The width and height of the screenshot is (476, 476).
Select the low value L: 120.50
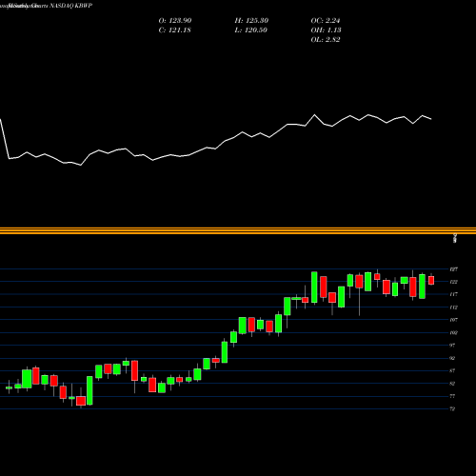pos(250,30)
